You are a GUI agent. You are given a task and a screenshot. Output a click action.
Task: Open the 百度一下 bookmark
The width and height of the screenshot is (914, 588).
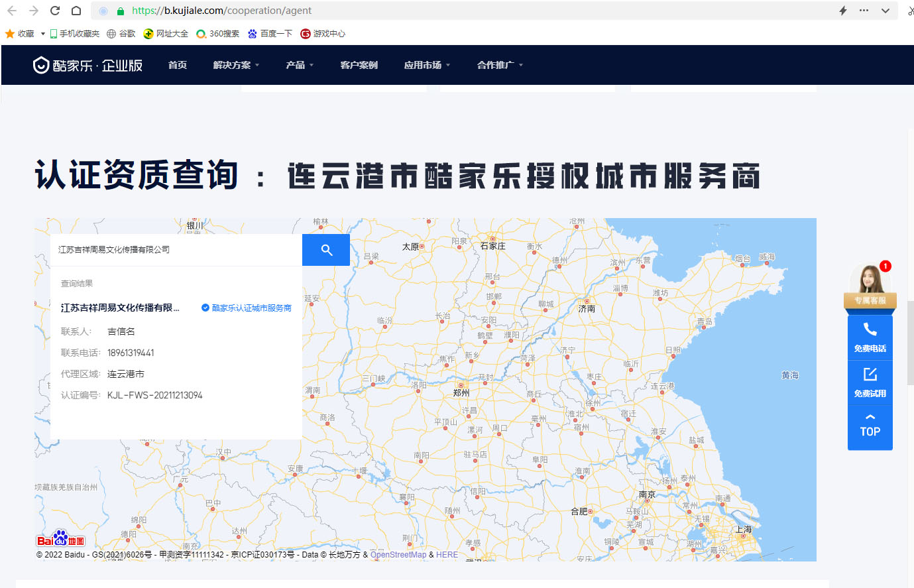(270, 33)
